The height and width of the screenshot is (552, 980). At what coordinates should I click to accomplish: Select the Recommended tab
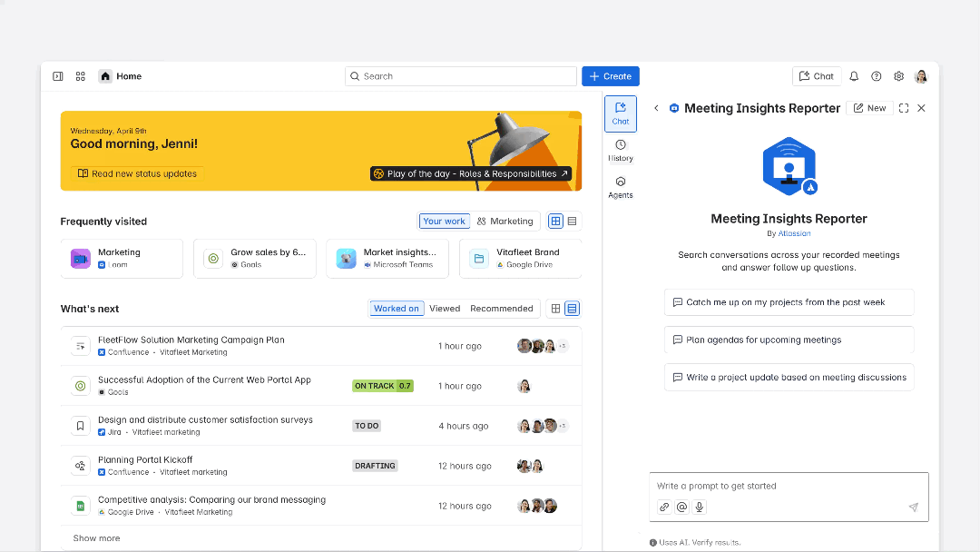click(501, 309)
